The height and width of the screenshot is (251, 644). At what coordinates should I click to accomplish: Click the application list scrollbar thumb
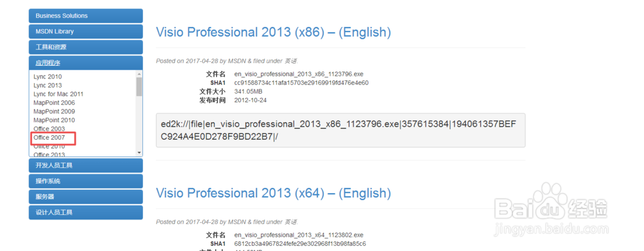(x=139, y=86)
